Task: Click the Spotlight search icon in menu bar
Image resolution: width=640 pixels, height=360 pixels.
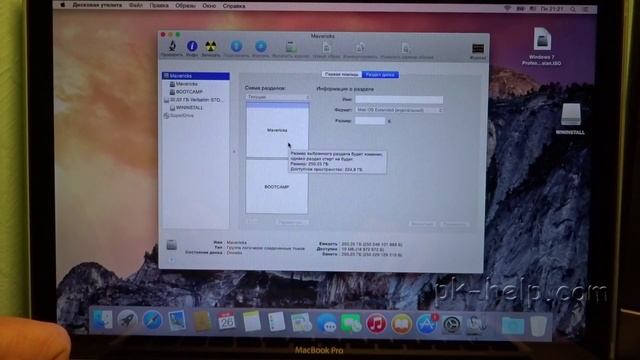Action: pos(573,9)
